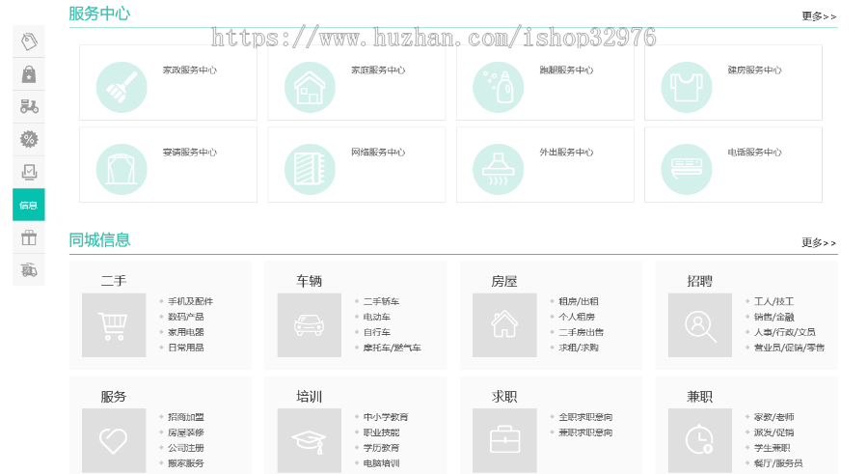Open the clock icon under 兼职
This screenshot has height=474, width=868.
point(700,441)
